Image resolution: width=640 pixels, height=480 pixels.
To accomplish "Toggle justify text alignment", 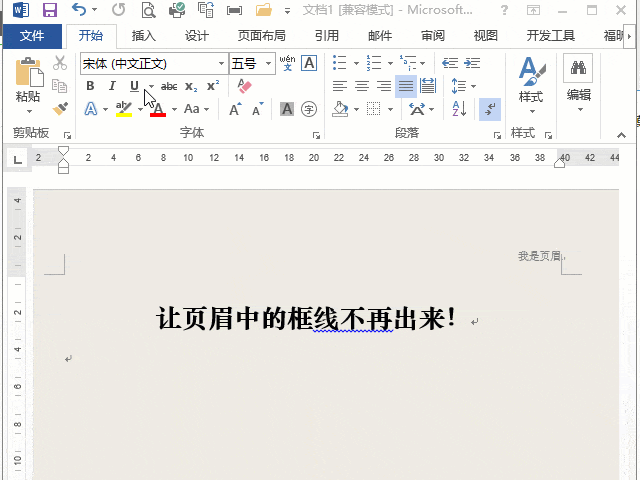I will tap(406, 86).
